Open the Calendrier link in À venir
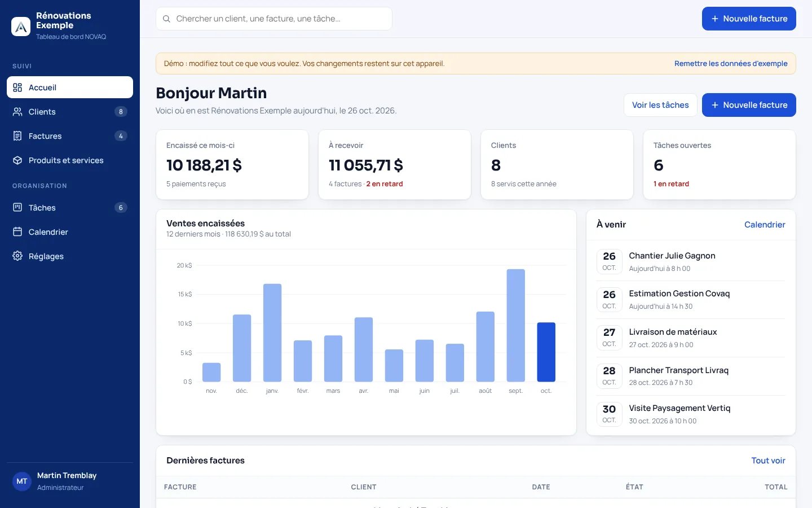Screen dimensions: 812x508 pyautogui.click(x=765, y=225)
